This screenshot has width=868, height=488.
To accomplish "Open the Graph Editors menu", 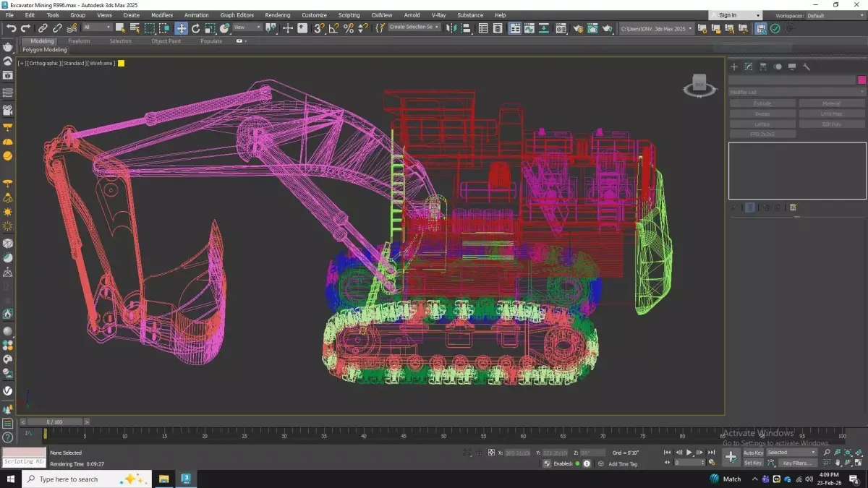I will pos(237,15).
